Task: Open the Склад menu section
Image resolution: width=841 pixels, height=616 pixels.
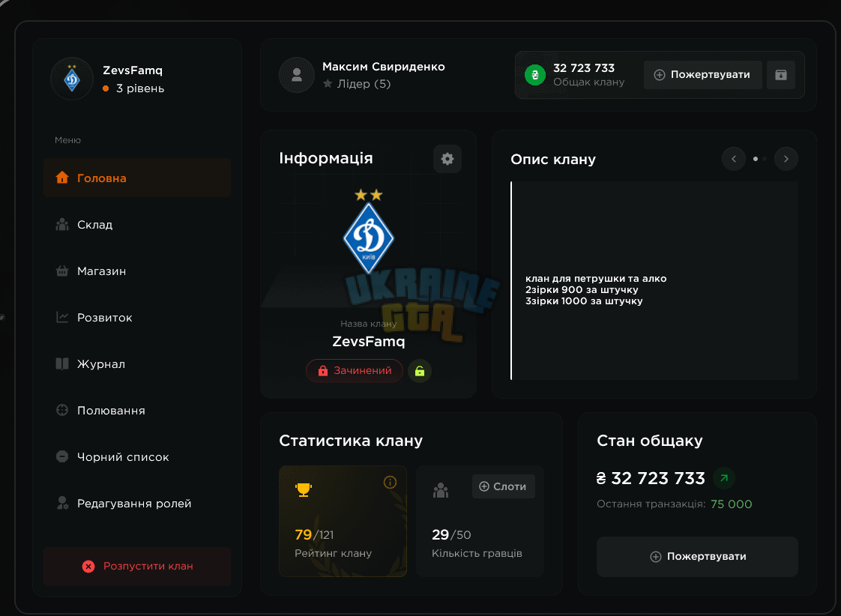Action: point(137,225)
